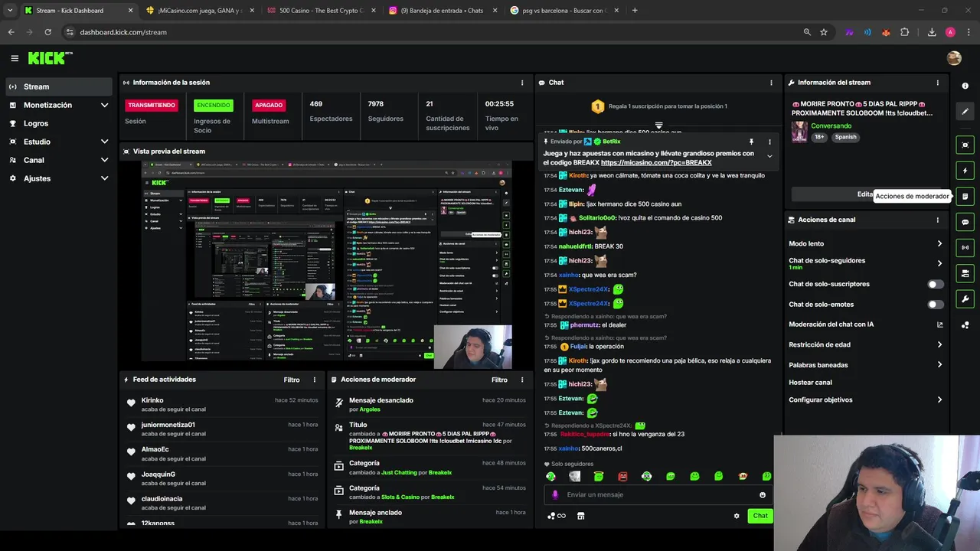The image size is (980, 551).
Task: Click the Argoles username in Mensaje desanclado
Action: pos(370,409)
